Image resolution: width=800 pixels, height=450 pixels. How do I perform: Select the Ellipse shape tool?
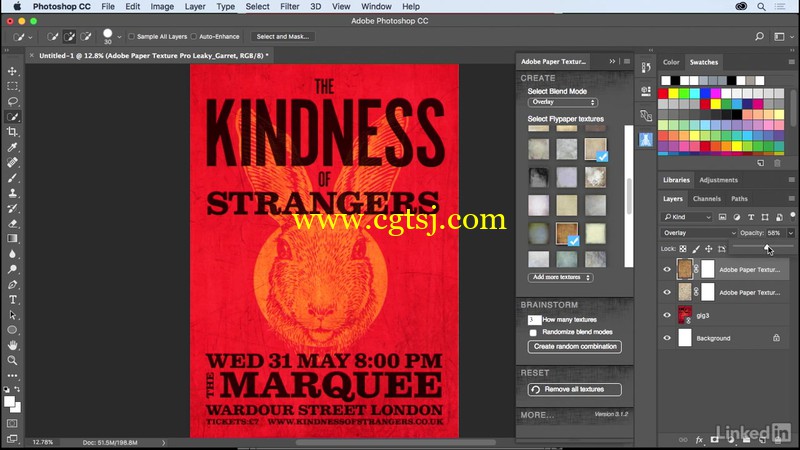click(x=12, y=330)
